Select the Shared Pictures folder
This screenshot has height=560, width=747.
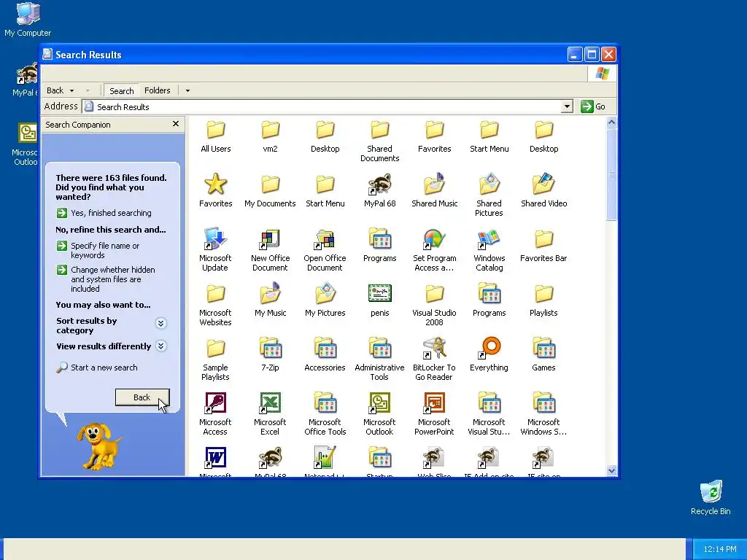(489, 195)
